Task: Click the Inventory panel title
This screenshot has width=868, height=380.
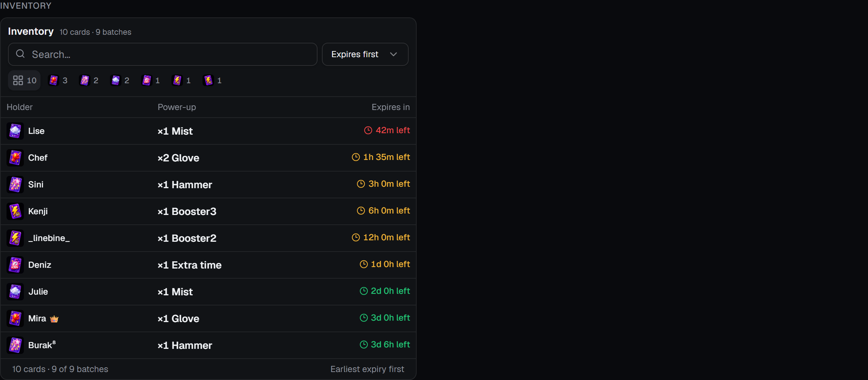Action: click(x=31, y=31)
